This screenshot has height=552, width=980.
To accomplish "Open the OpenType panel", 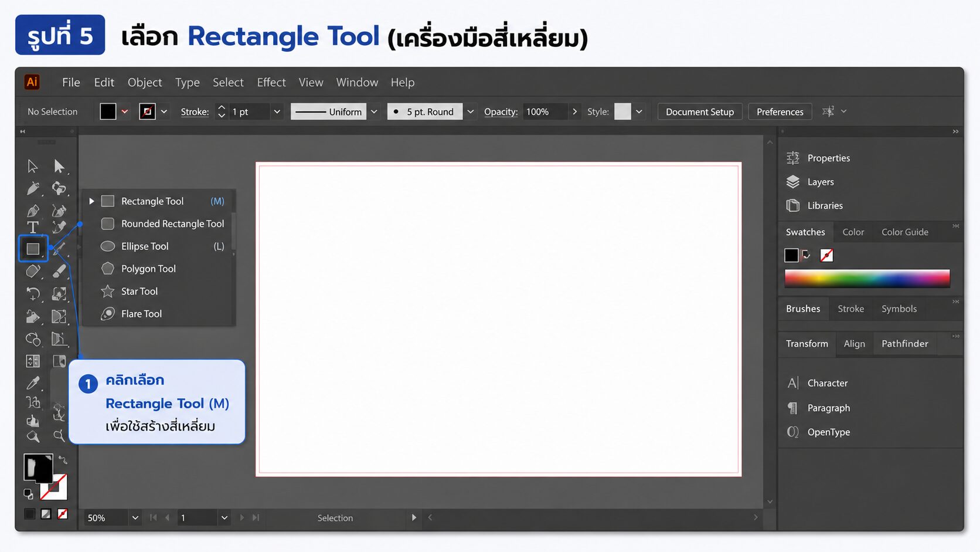I will pos(818,432).
